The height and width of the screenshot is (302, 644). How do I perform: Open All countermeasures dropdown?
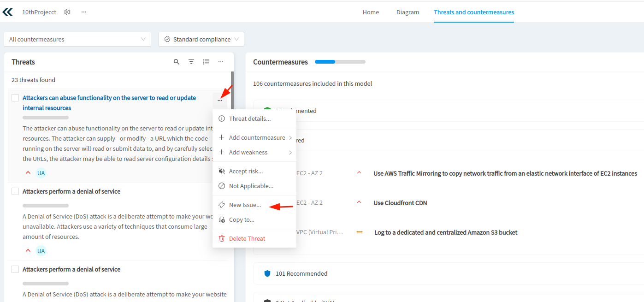click(77, 39)
